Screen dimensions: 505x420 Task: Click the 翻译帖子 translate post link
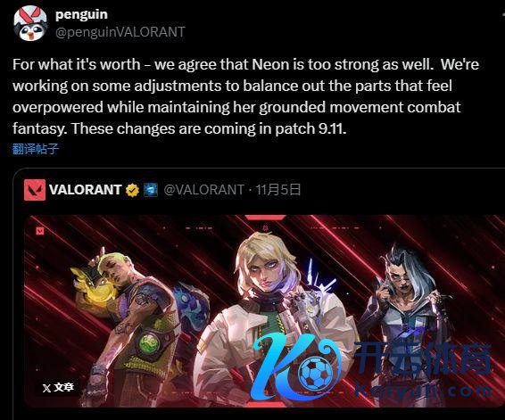pos(36,149)
